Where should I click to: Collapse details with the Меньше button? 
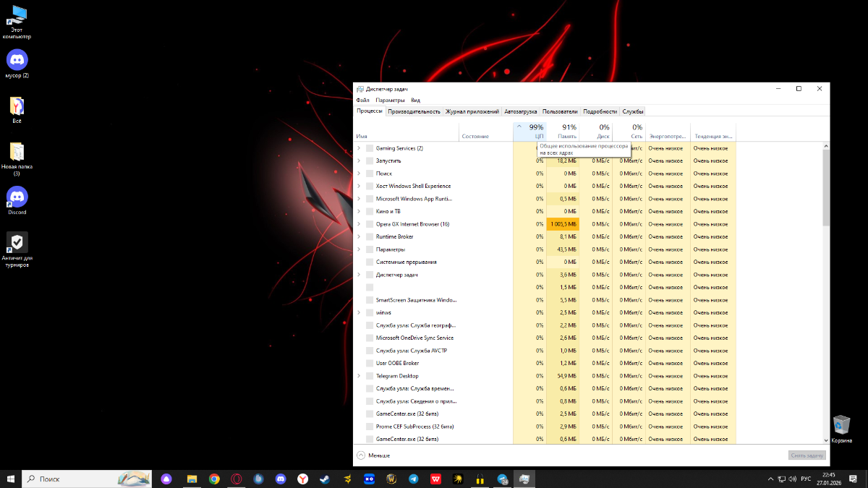(x=373, y=455)
